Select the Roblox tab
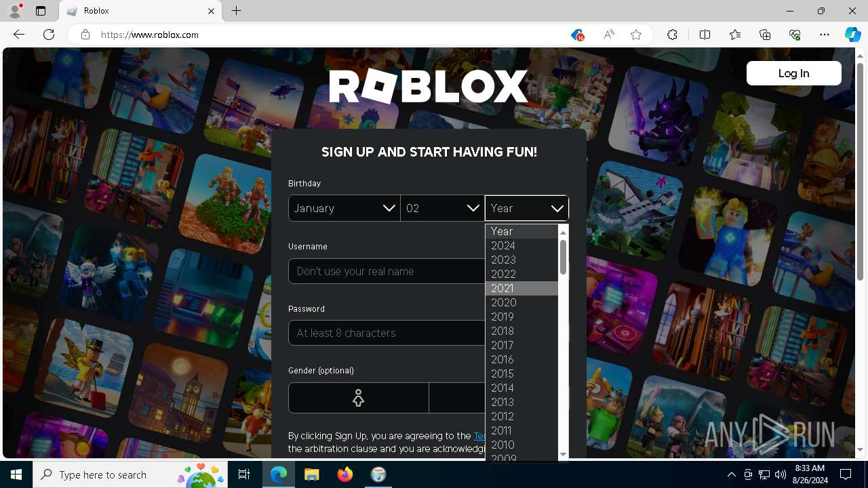The image size is (868, 488). point(140,11)
